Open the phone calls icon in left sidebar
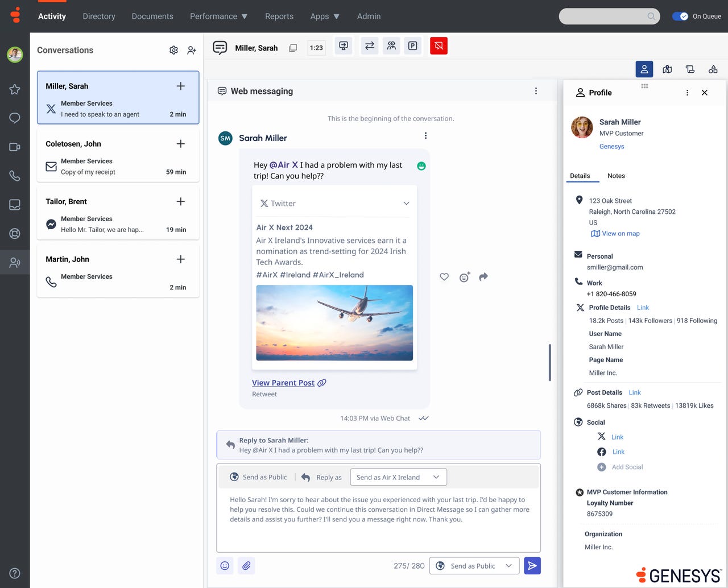The image size is (728, 588). (15, 176)
